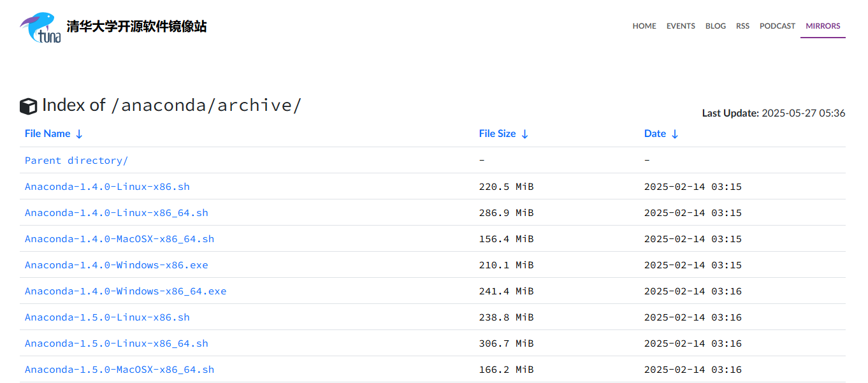Click the 清华大学开源软件镜像站 site title
Image resolution: width=868 pixels, height=383 pixels.
click(136, 27)
